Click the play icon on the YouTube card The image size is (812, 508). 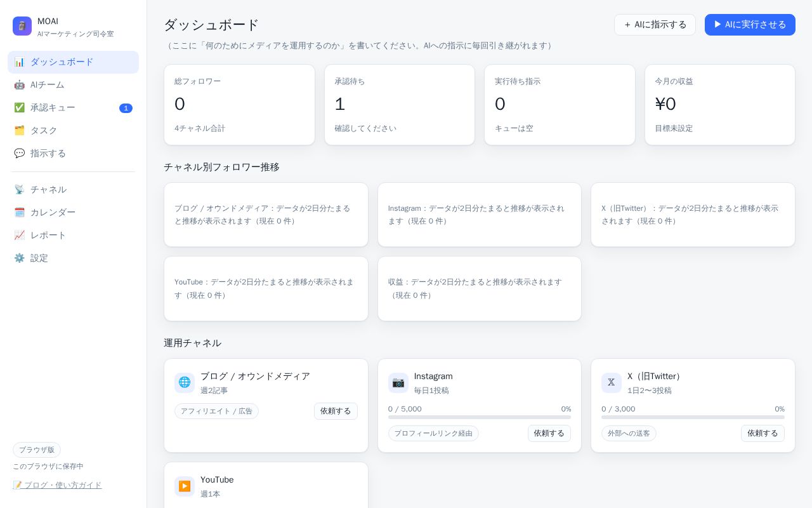[x=185, y=486]
